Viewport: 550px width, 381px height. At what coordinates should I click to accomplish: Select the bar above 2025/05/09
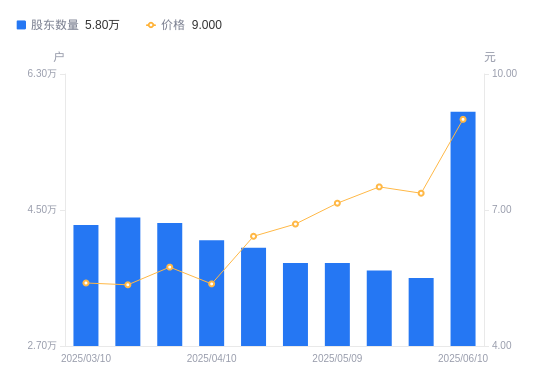[337, 305]
